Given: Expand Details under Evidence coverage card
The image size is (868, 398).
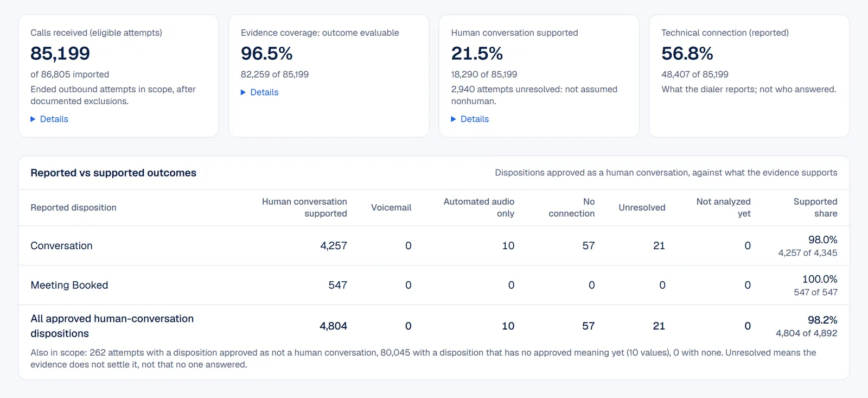Looking at the screenshot, I should pos(260,92).
